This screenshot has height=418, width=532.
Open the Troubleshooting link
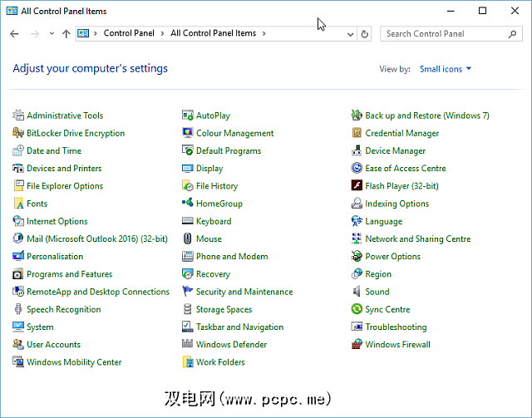point(396,327)
